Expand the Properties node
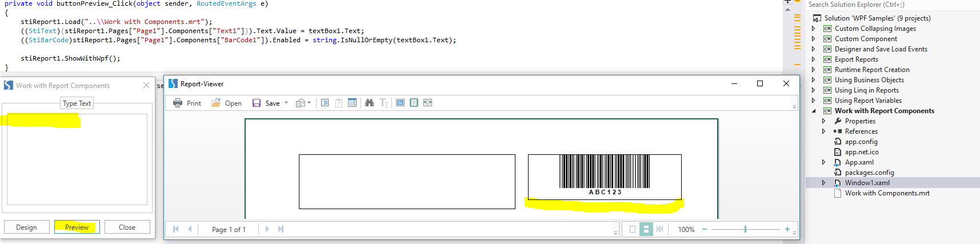Viewport: 980px width, 244px height. (823, 121)
